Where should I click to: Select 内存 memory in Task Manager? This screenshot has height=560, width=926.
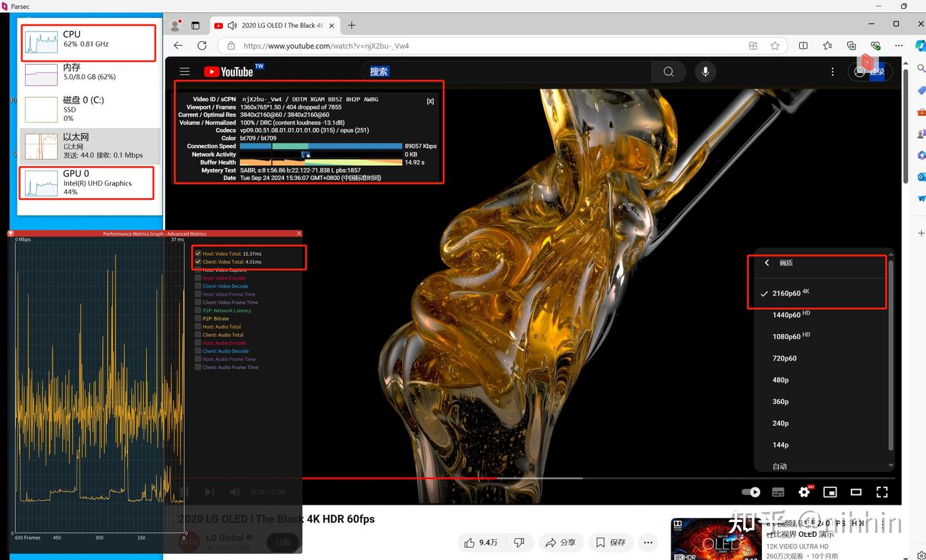(90, 74)
